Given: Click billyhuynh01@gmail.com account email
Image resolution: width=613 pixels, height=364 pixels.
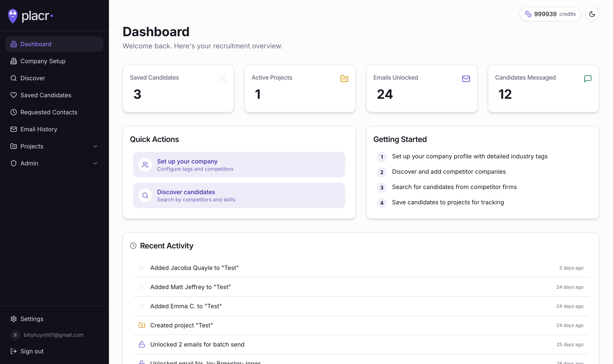Looking at the screenshot, I should tap(54, 335).
